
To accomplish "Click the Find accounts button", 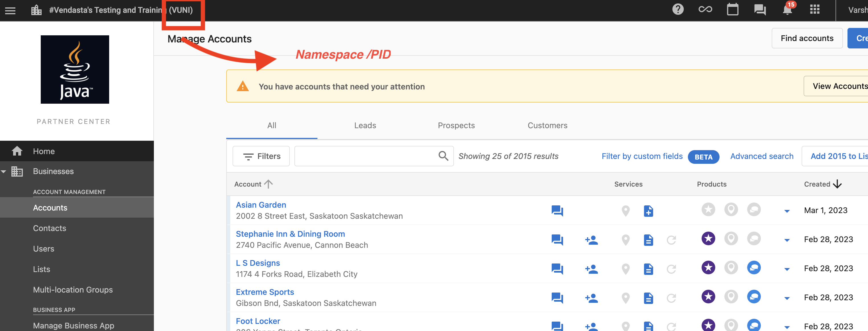I will pyautogui.click(x=807, y=38).
